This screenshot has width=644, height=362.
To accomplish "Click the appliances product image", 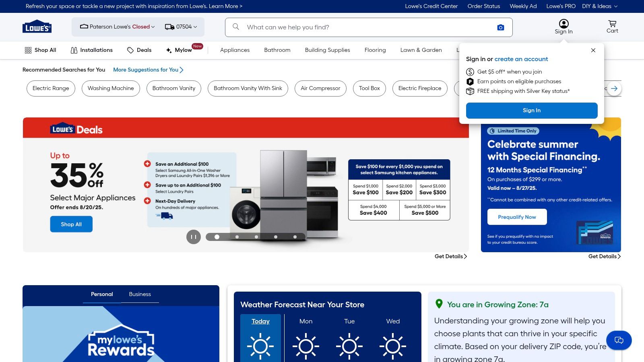I will click(x=284, y=195).
